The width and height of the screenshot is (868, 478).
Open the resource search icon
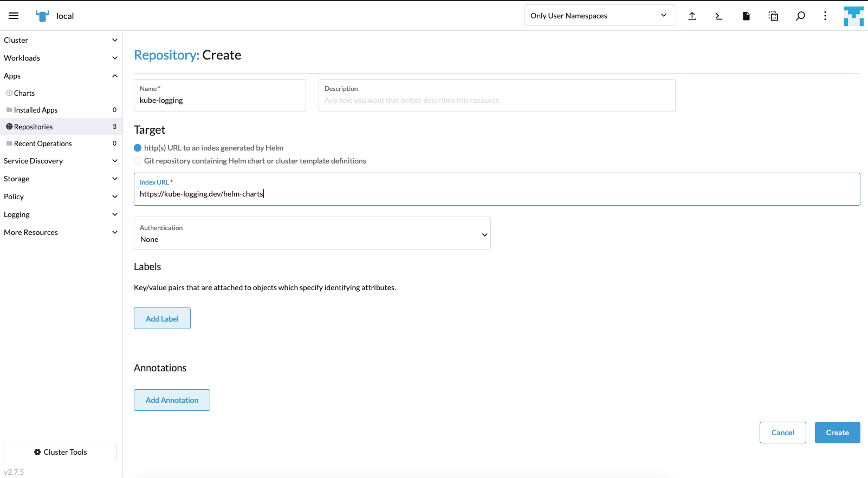[800, 16]
